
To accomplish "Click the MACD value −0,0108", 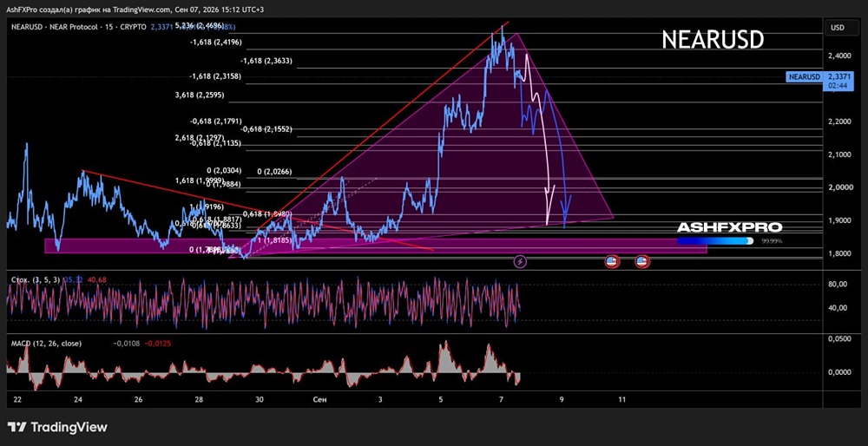I will click(126, 343).
